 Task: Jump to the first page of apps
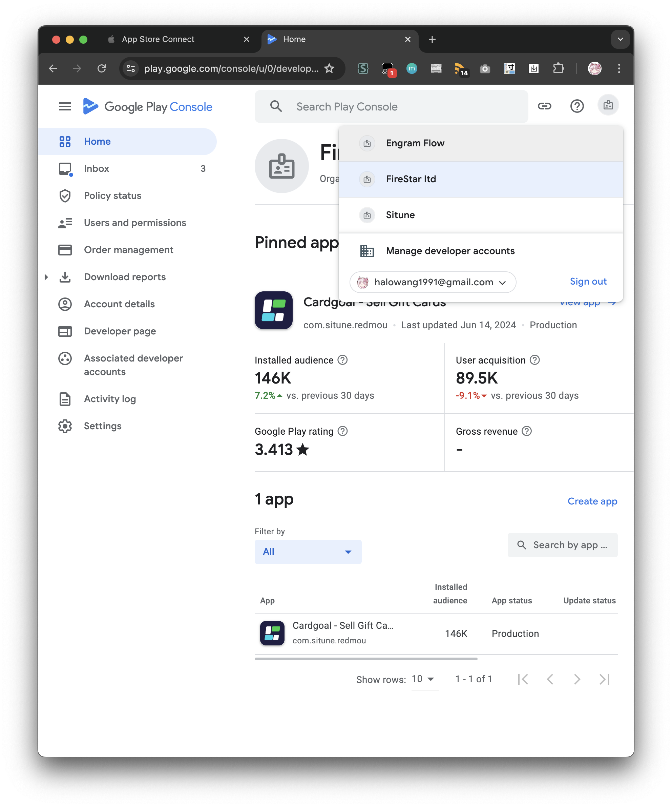pos(523,679)
